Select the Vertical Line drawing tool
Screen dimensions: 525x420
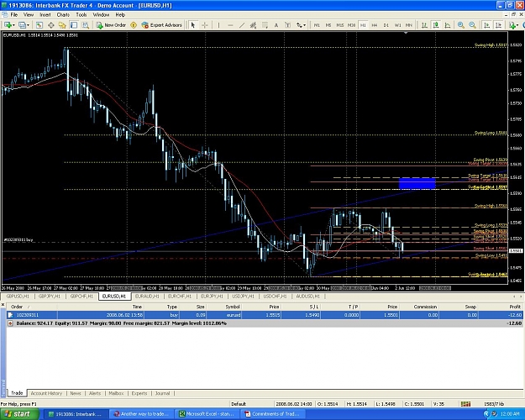point(218,25)
